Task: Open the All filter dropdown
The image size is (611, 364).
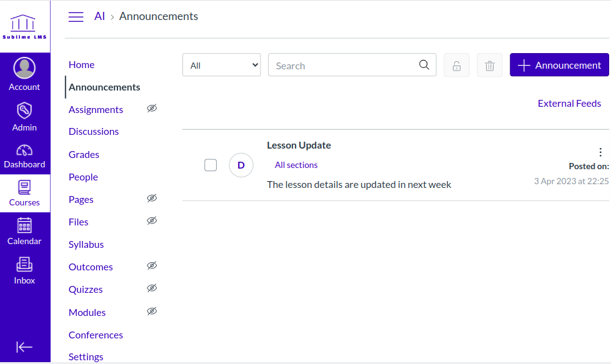Action: click(x=221, y=65)
